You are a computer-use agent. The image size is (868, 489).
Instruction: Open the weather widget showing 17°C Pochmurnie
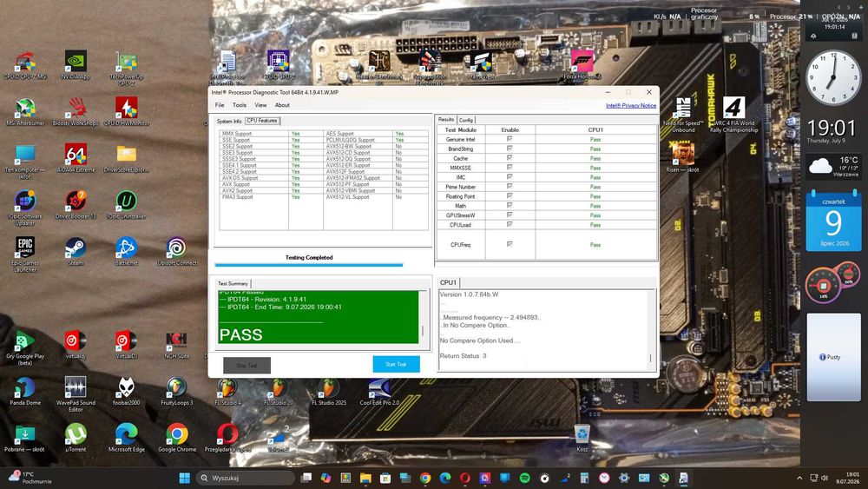(30, 478)
